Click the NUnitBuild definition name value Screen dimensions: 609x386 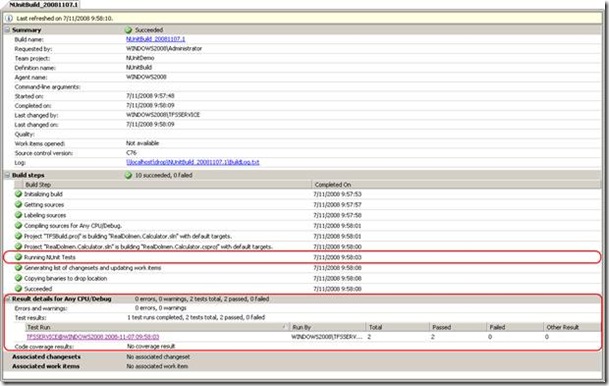click(x=139, y=68)
